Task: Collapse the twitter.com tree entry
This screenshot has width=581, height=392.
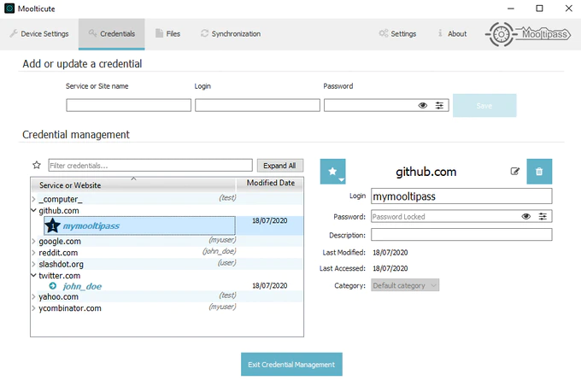Action: [x=34, y=276]
